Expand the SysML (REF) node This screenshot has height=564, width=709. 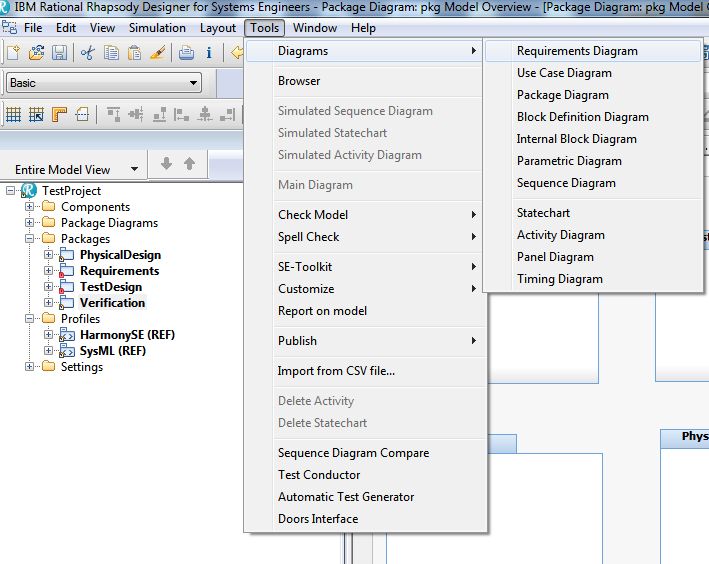(x=48, y=351)
